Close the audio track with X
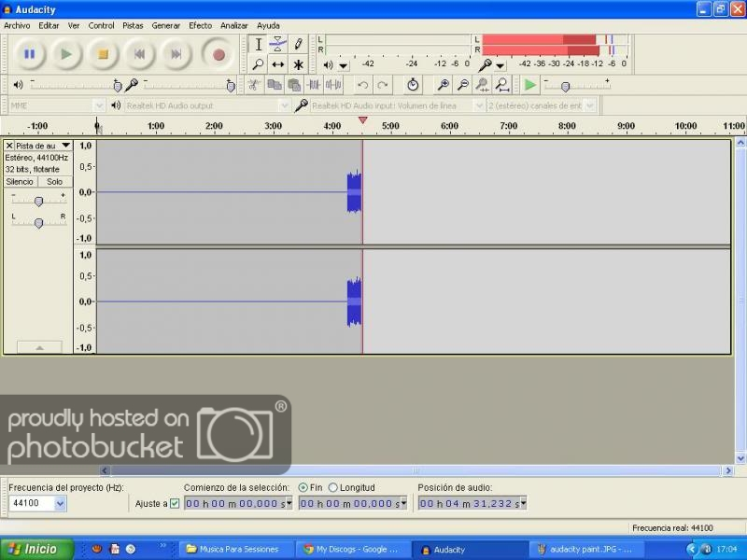Screen dimensions: 747x560 coord(9,146)
